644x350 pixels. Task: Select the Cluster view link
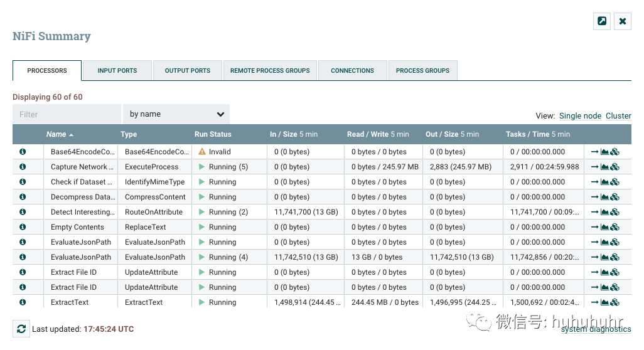click(x=618, y=115)
